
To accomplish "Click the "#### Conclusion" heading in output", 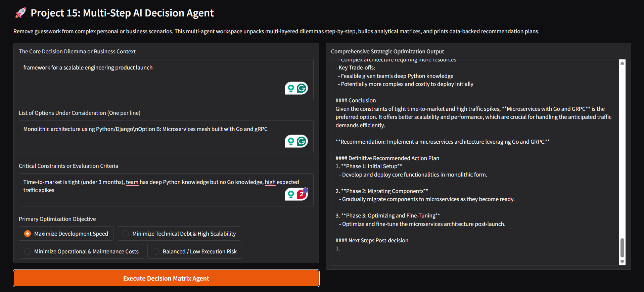I will pyautogui.click(x=356, y=100).
